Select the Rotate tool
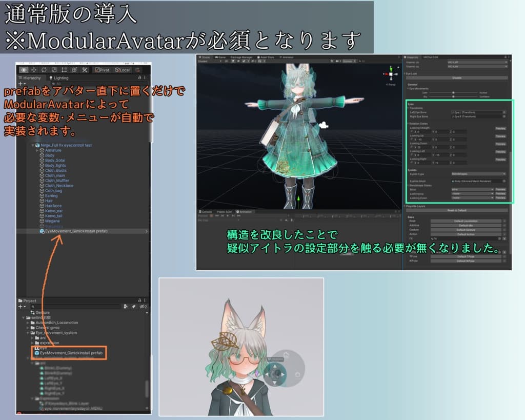Viewport: 525px width, 420px height. pos(44,70)
